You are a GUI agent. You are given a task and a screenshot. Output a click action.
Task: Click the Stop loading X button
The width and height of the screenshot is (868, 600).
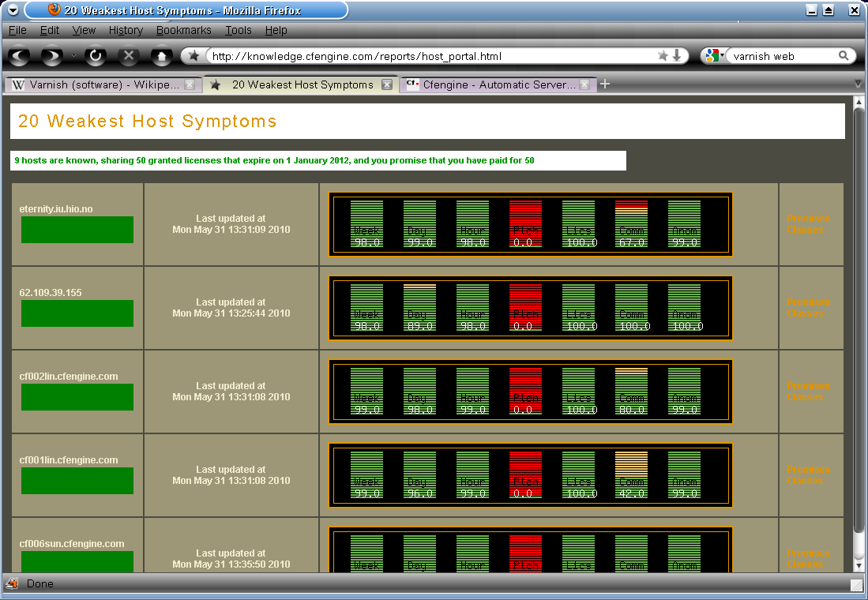[x=129, y=56]
